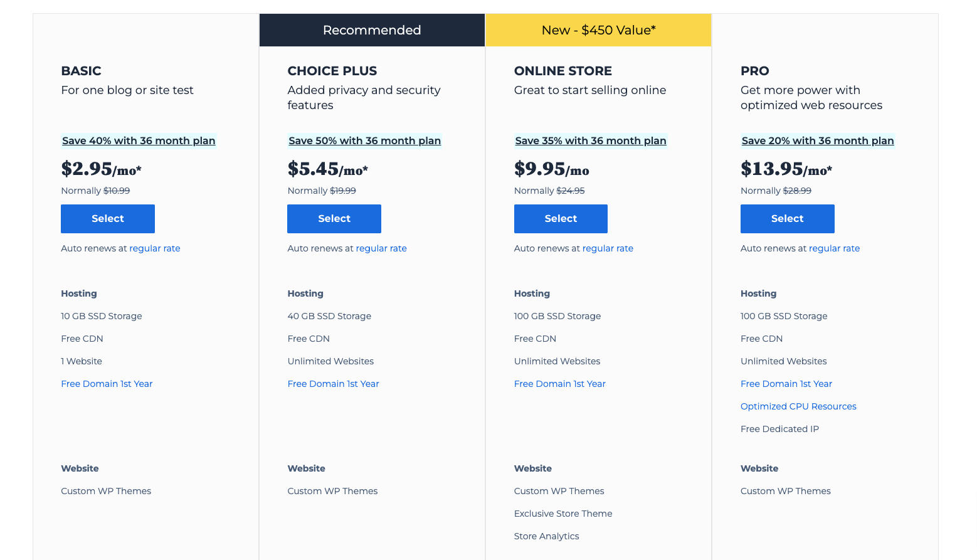Click Select under the PRO plan
977x560 pixels.
[x=787, y=218]
